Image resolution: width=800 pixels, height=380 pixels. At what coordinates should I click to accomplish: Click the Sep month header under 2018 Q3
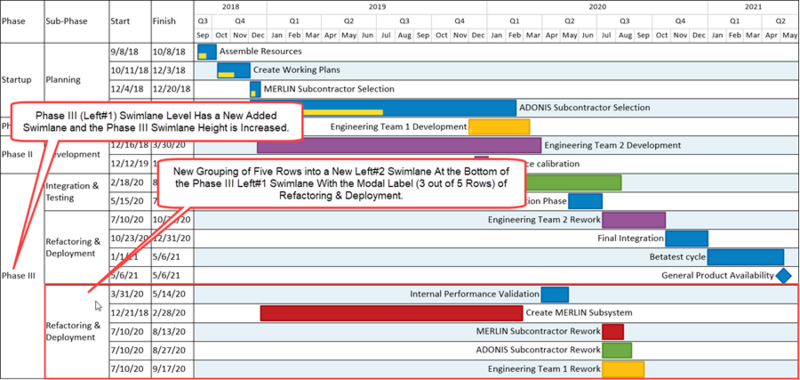click(x=203, y=36)
